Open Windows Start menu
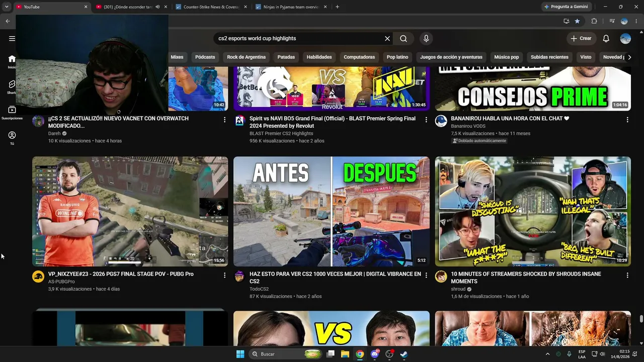Viewport: 644px width, 362px height. click(x=240, y=354)
